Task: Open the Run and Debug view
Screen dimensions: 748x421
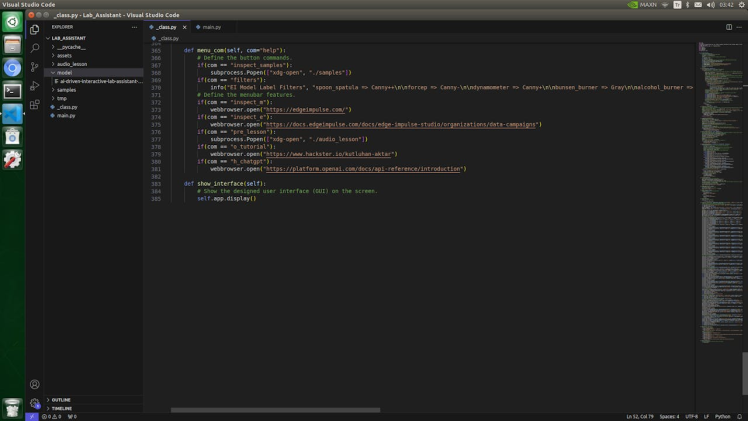Action: click(x=34, y=86)
